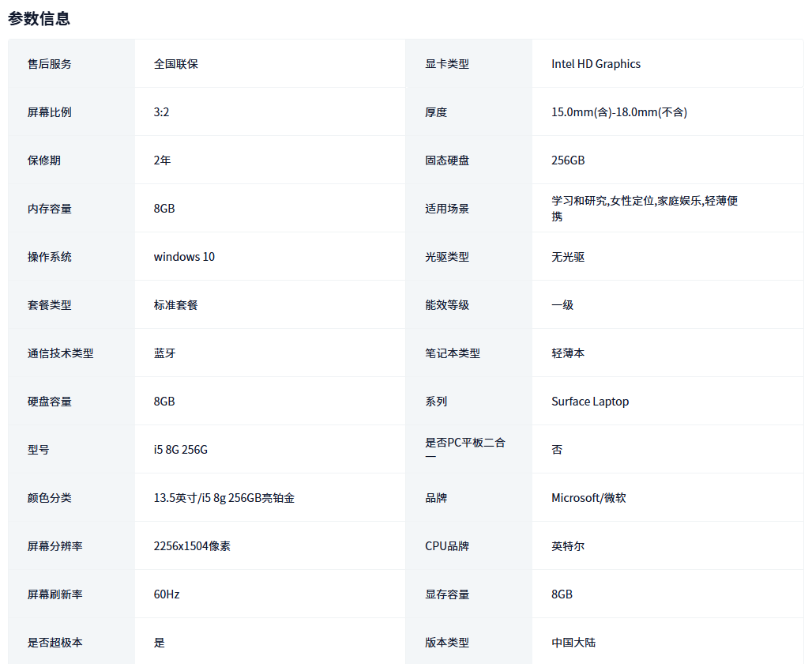This screenshot has width=812, height=664.
Task: Click the windows 10 value
Action: pos(184,257)
